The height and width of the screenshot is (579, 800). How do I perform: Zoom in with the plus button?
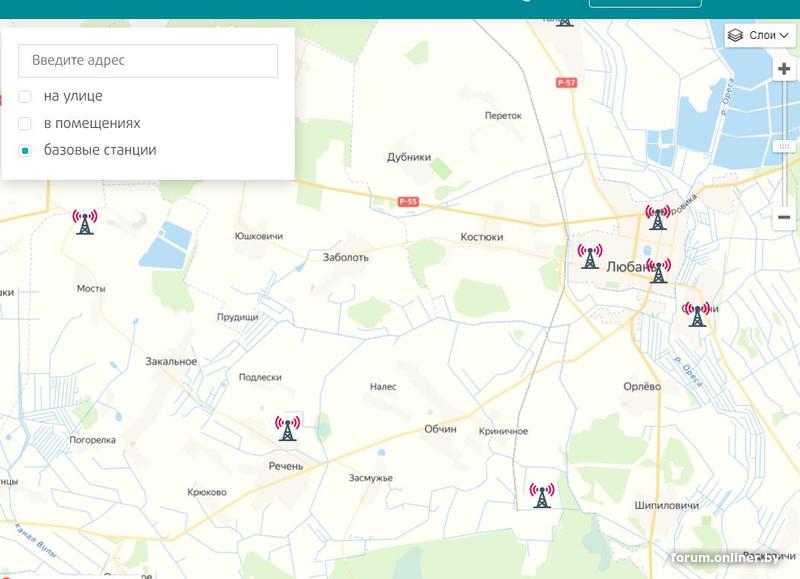(x=784, y=69)
